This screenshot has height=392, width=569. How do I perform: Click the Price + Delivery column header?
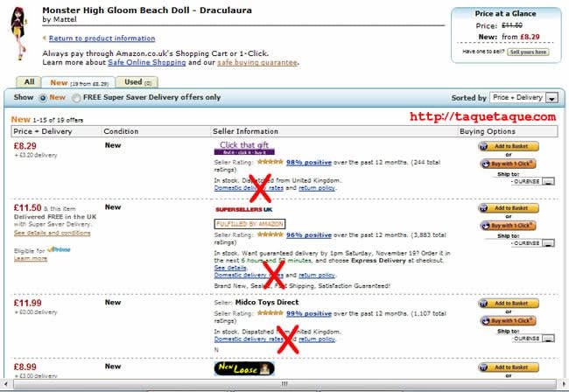pyautogui.click(x=43, y=131)
